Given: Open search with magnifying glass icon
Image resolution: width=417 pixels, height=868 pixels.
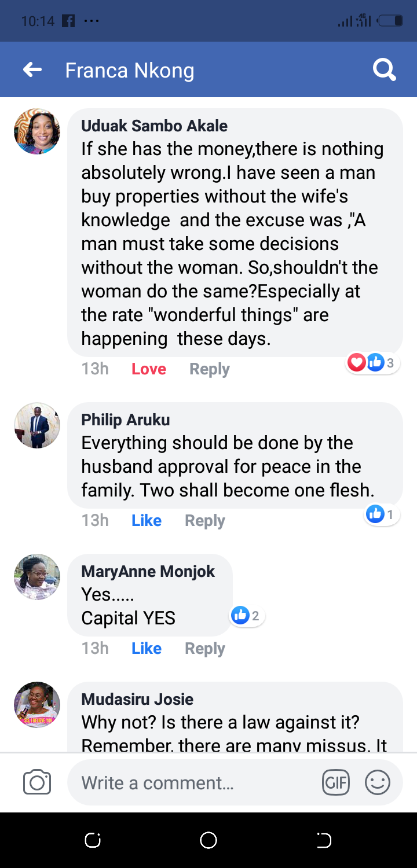Looking at the screenshot, I should (384, 70).
